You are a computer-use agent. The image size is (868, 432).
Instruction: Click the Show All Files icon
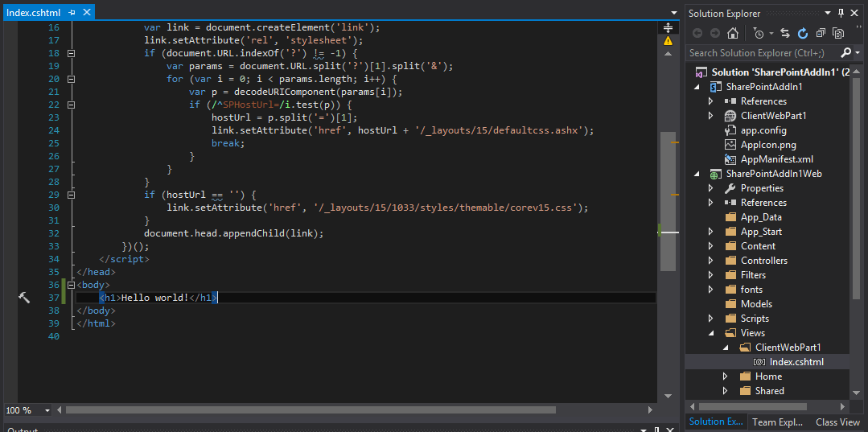838,33
